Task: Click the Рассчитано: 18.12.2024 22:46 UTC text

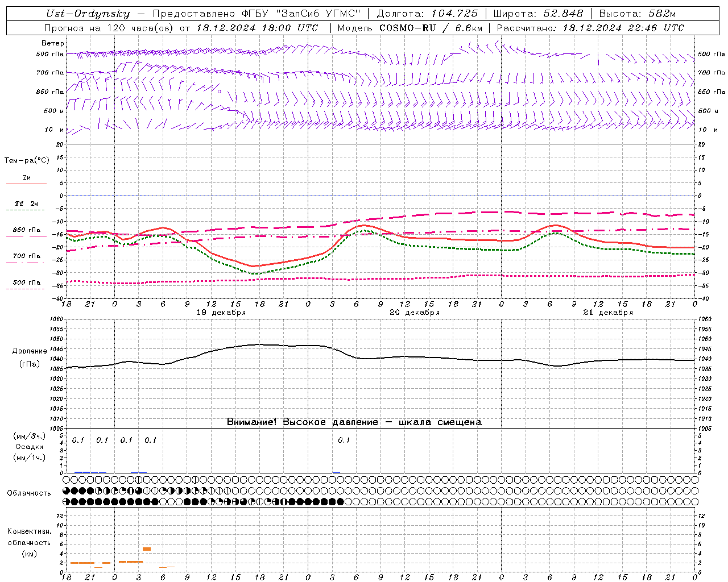Action: click(x=590, y=28)
